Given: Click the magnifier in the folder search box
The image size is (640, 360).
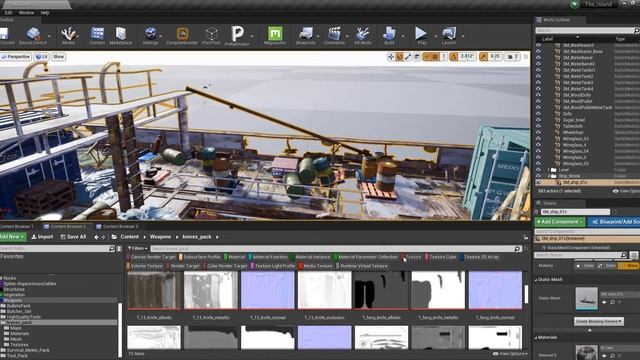Looking at the screenshot, I should click(112, 249).
